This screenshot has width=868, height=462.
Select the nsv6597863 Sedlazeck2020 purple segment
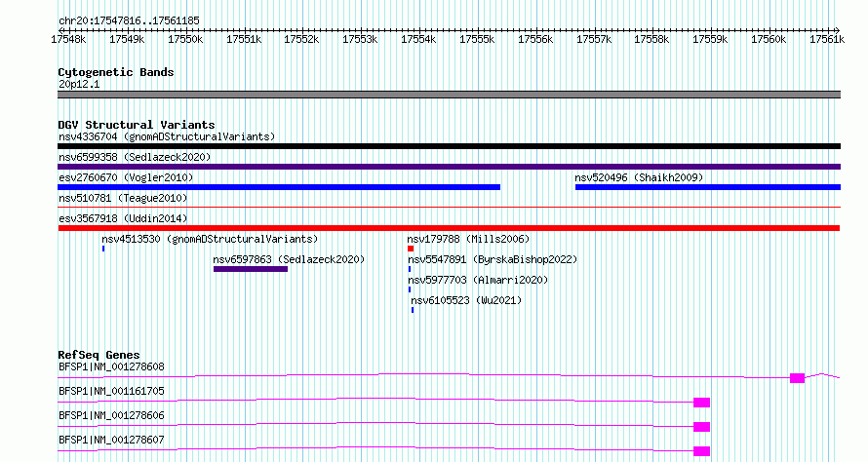(251, 269)
